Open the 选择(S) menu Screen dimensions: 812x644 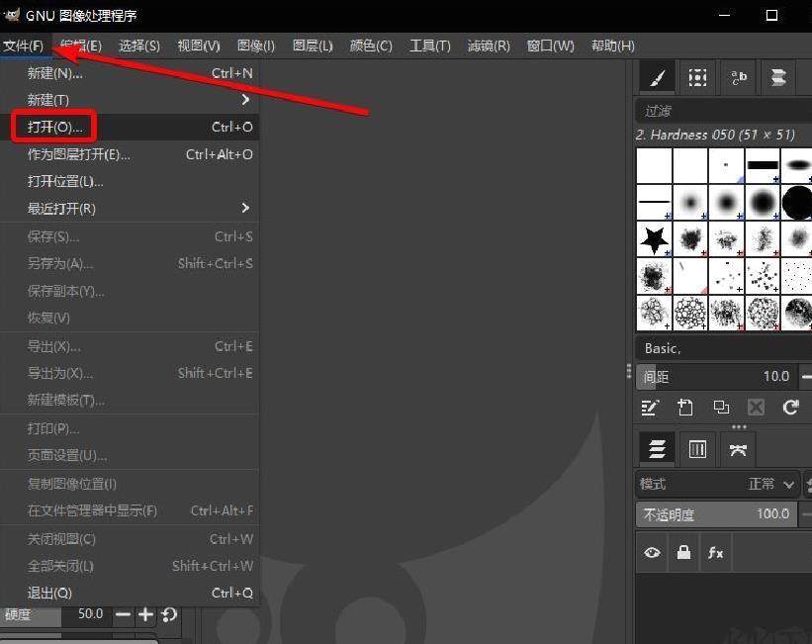139,46
